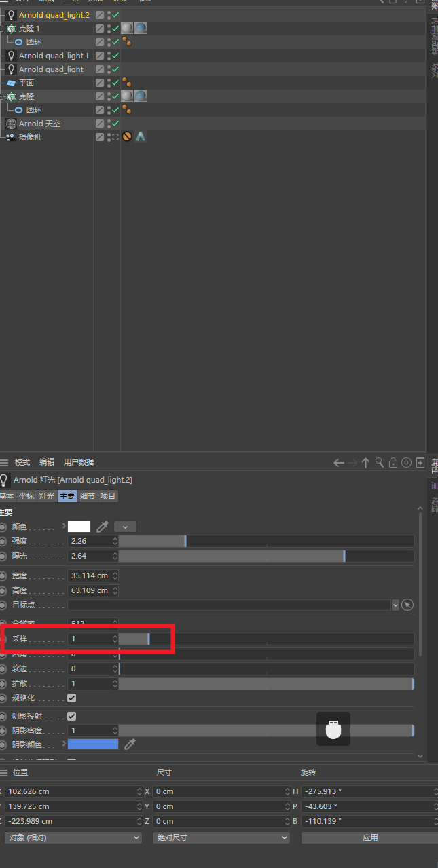438x868 pixels.
Task: Click the 强度 value stepper arrows
Action: click(x=115, y=542)
